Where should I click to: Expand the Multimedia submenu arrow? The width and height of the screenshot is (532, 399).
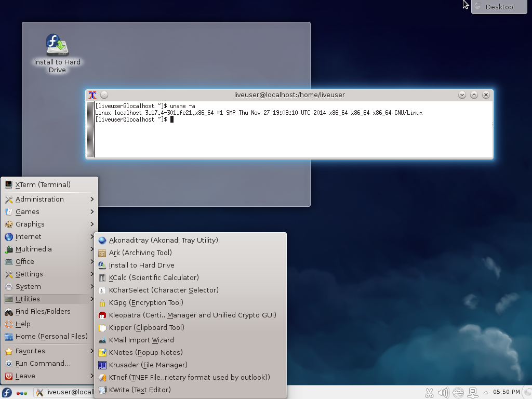92,249
